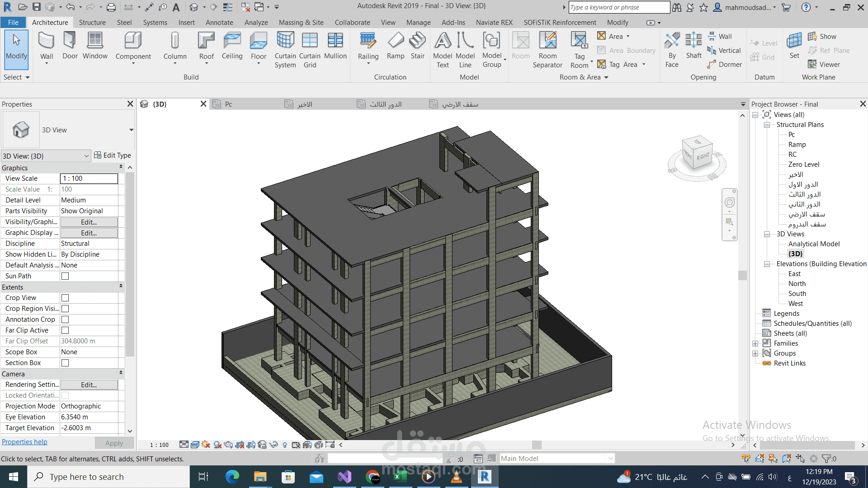
Task: Click the Windows Start button
Action: 14,477
